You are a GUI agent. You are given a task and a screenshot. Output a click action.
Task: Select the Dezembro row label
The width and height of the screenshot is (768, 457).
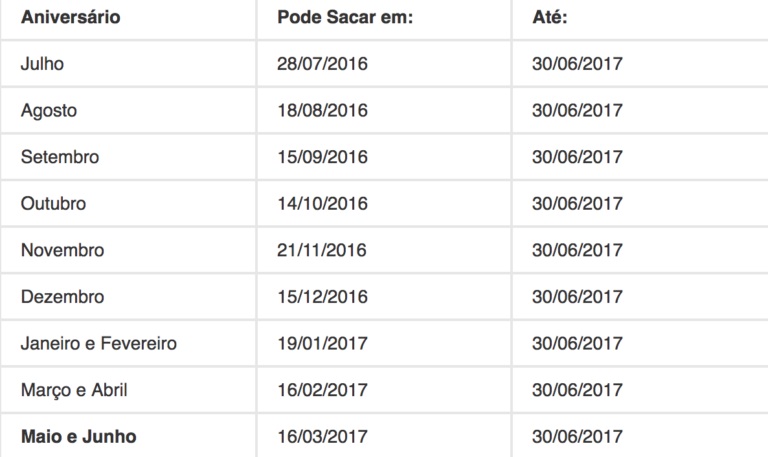pyautogui.click(x=63, y=296)
